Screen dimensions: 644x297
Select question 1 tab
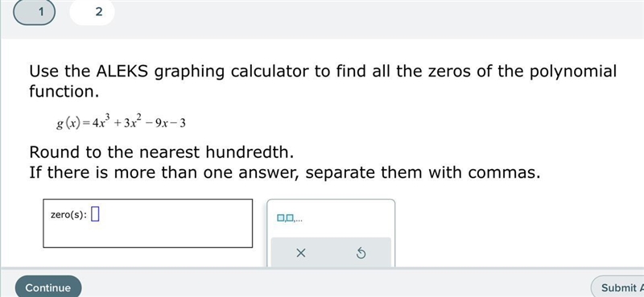(x=35, y=12)
